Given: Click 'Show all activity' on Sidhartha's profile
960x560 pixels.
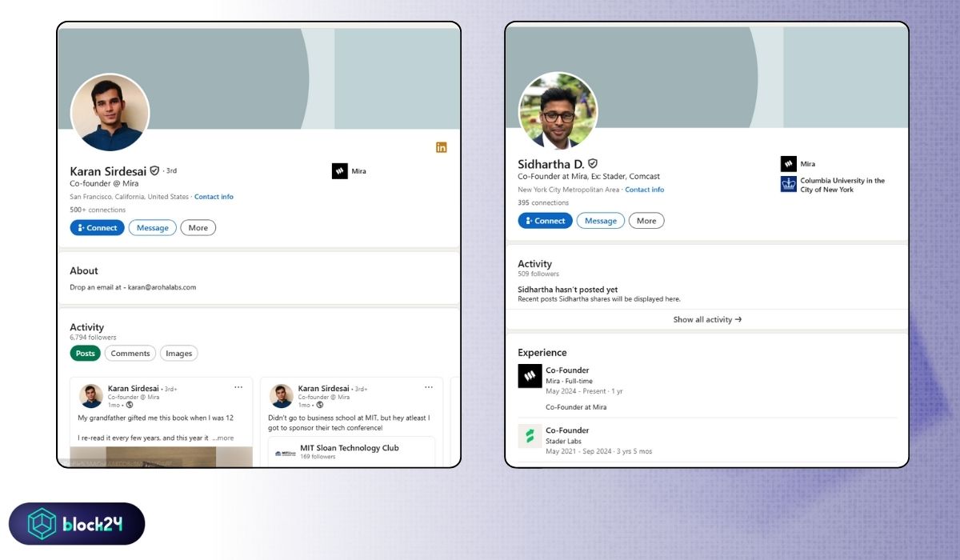Looking at the screenshot, I should [707, 320].
